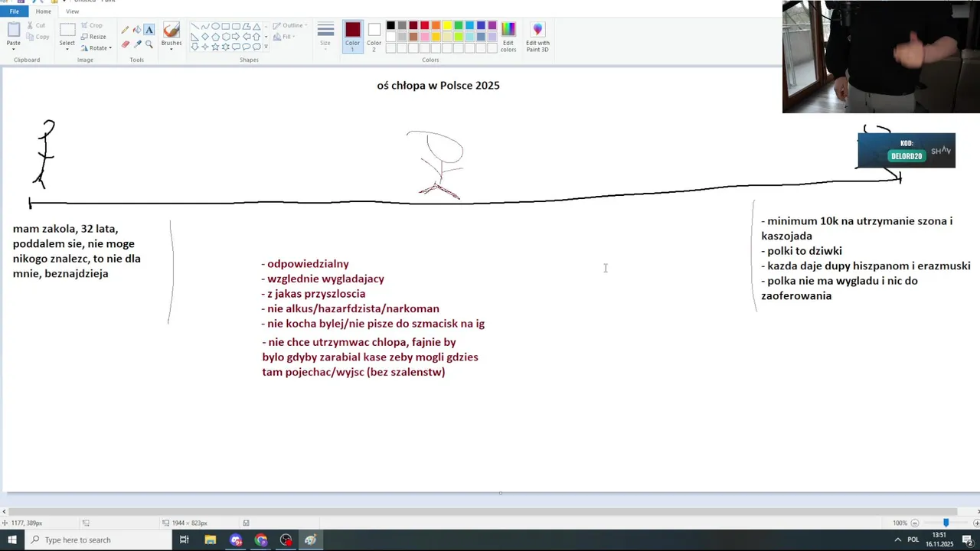Pick the green color swatch

(459, 25)
